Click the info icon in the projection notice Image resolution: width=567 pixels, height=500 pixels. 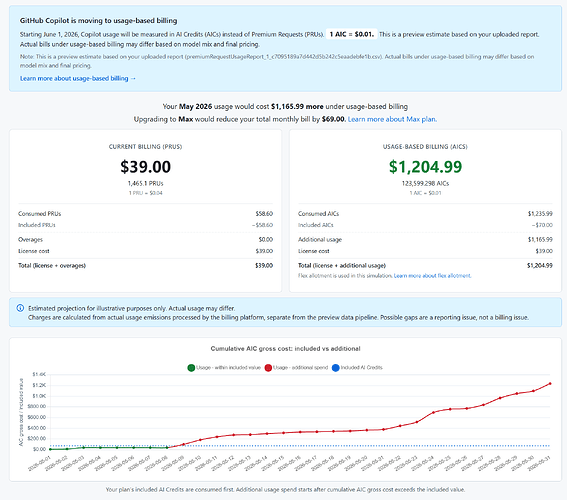(20, 308)
